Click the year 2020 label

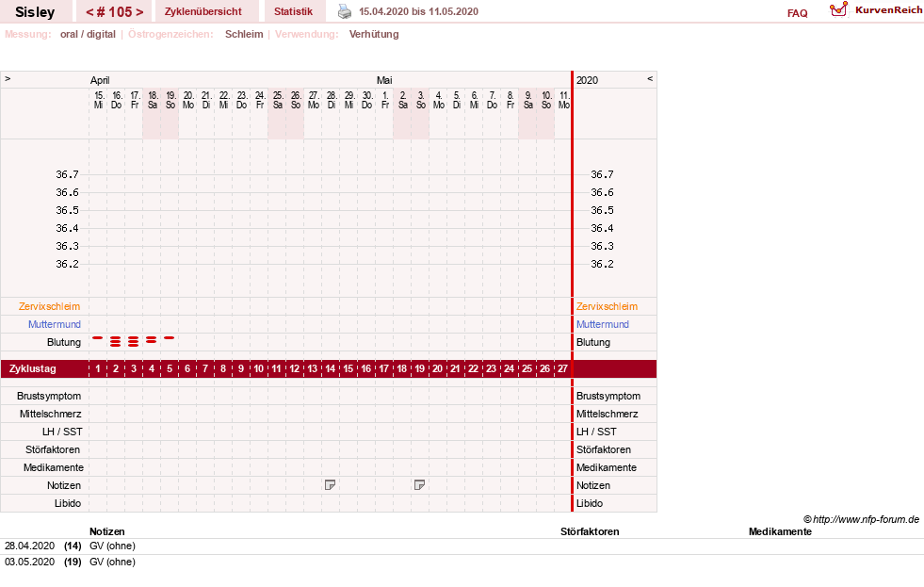pos(587,80)
